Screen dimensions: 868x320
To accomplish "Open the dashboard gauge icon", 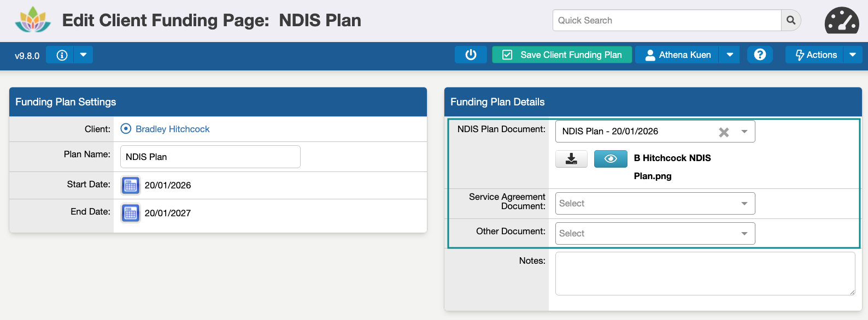I will pos(842,20).
